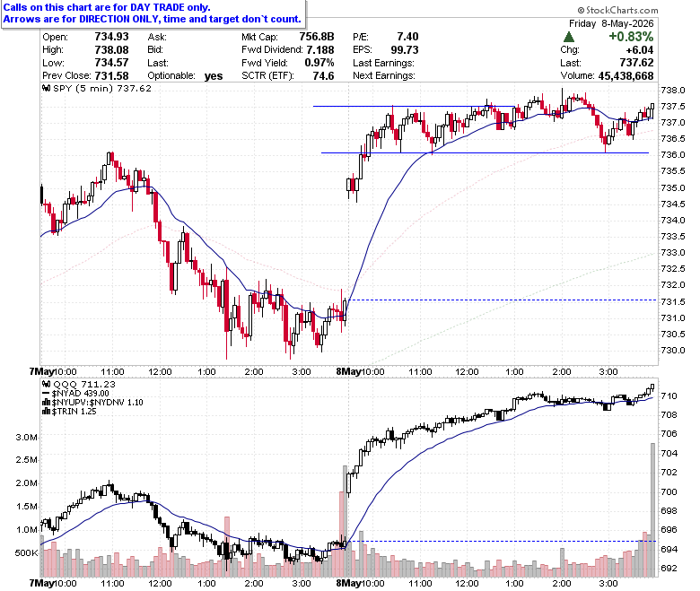Click the $NYUPV:$NYDNV bar legend icon
The height and width of the screenshot is (591, 700).
tap(46, 403)
